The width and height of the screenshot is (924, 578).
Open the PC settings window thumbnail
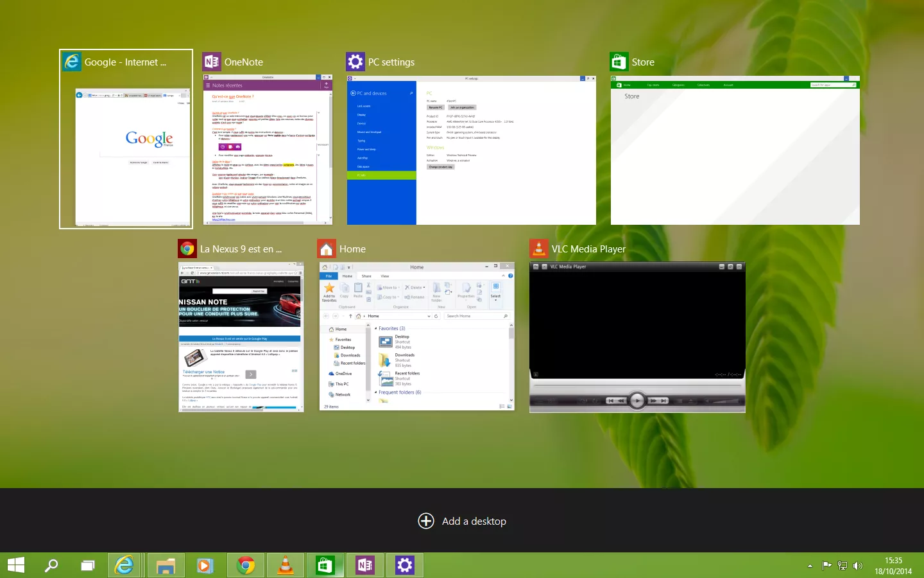click(x=472, y=149)
